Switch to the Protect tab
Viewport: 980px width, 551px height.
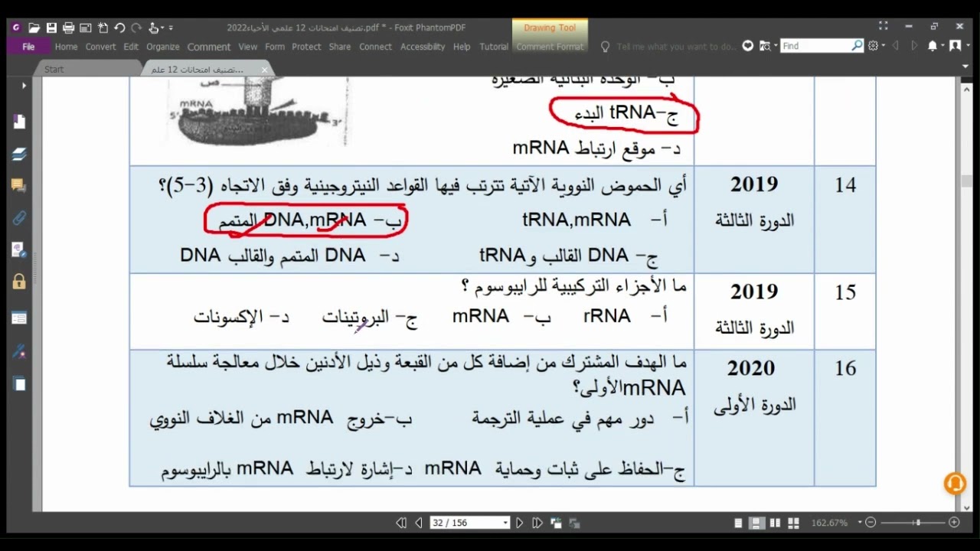pyautogui.click(x=306, y=47)
